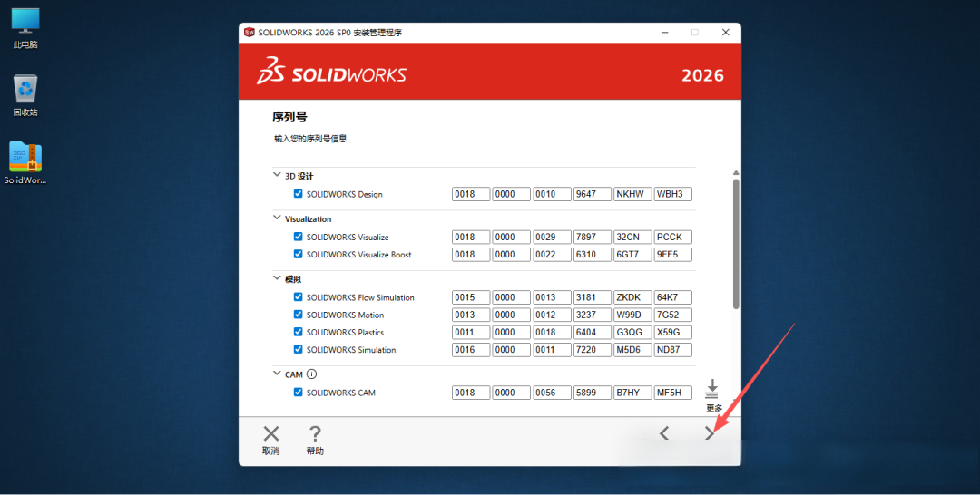Image resolution: width=980 pixels, height=495 pixels.
Task: Collapse the 3D 设计 section
Action: 277,175
